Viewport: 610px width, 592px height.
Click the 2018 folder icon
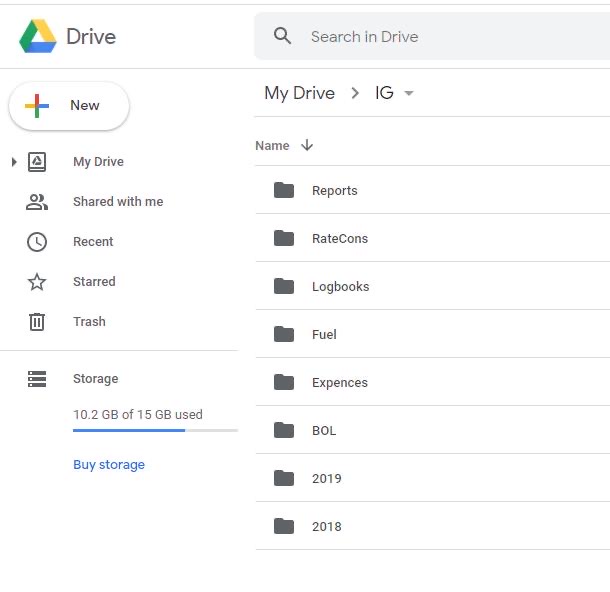click(284, 526)
